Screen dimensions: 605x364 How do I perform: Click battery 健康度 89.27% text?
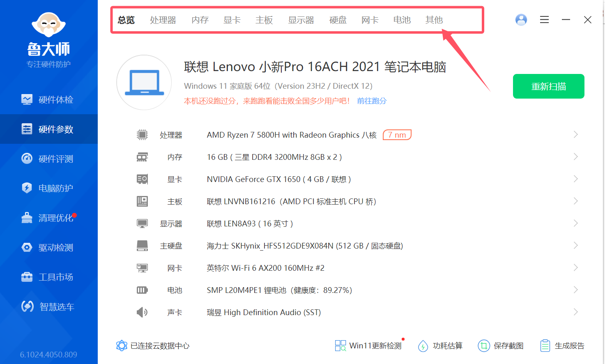[x=322, y=290]
